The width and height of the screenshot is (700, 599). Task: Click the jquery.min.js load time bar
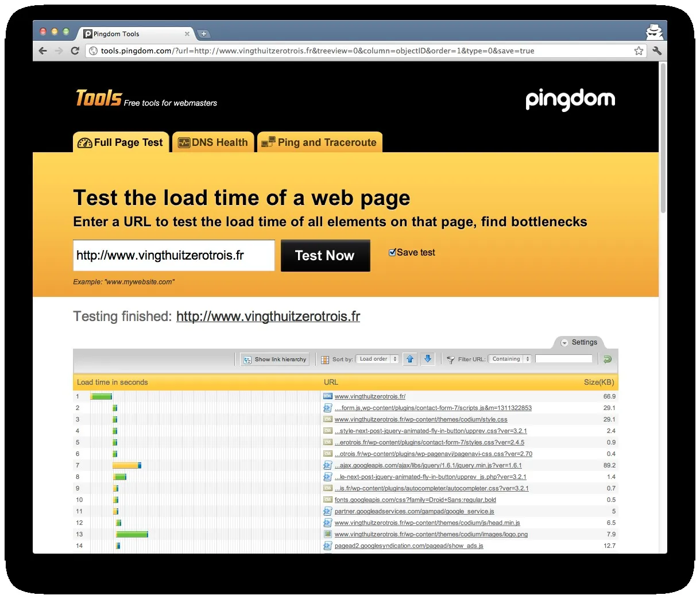pos(127,465)
